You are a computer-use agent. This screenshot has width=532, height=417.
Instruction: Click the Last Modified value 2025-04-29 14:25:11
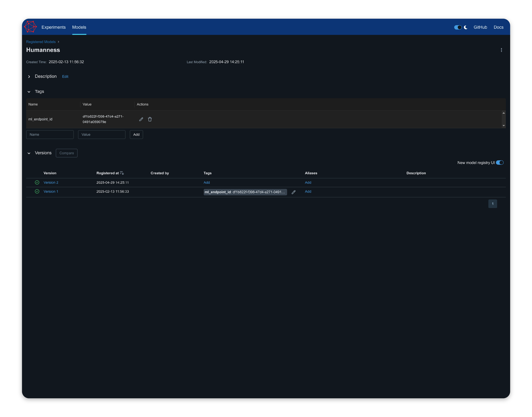pyautogui.click(x=226, y=62)
